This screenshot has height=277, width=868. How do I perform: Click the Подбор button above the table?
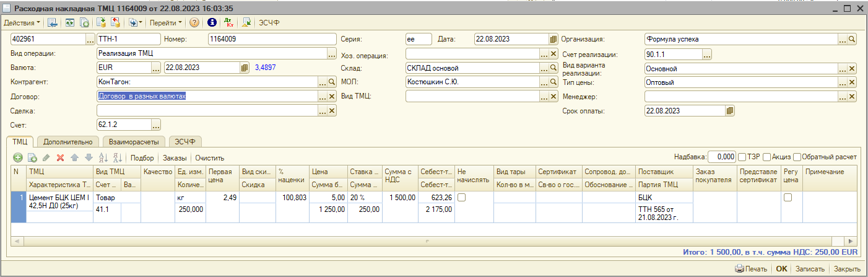coord(142,158)
